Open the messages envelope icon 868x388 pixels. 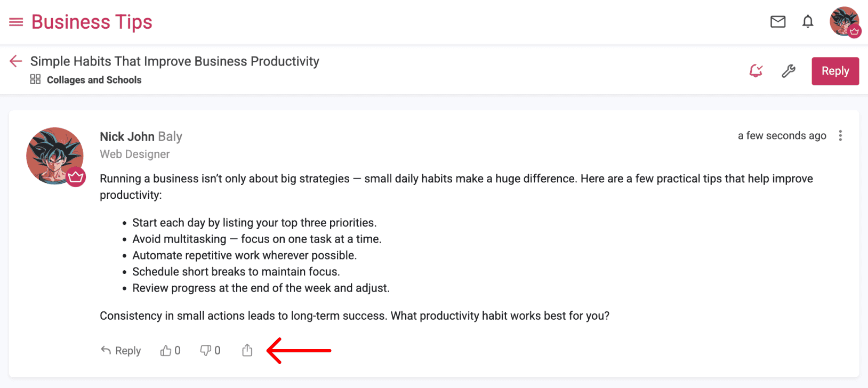[778, 22]
